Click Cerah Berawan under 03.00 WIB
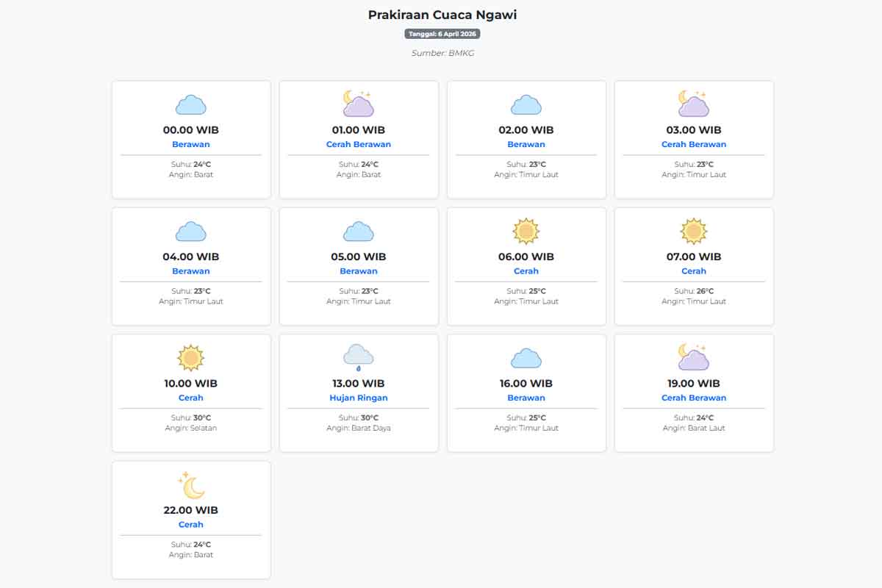Screen dimensions: 882x588 coord(694,144)
